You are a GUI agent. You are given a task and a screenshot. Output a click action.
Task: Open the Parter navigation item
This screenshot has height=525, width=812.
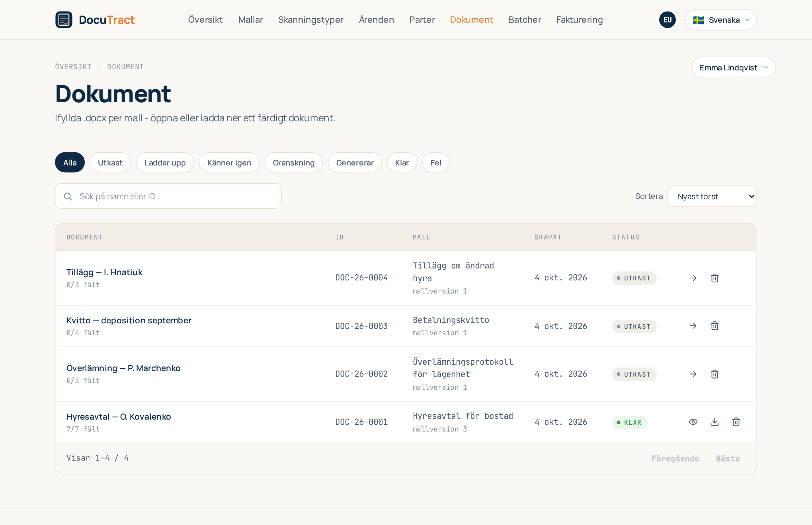(x=422, y=20)
